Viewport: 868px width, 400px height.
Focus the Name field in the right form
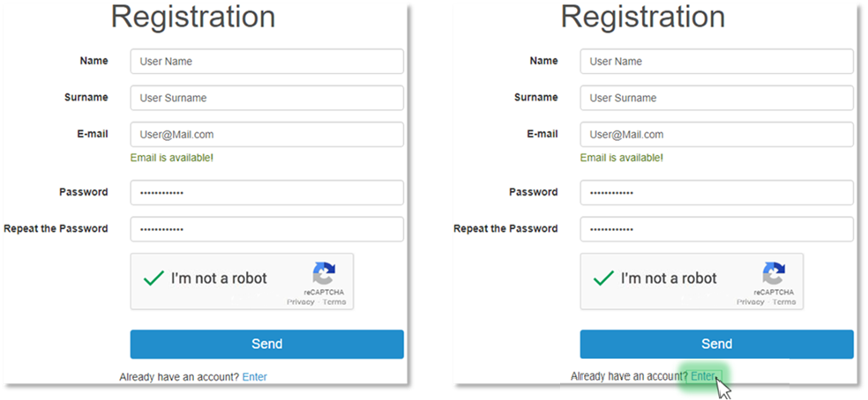pyautogui.click(x=716, y=62)
